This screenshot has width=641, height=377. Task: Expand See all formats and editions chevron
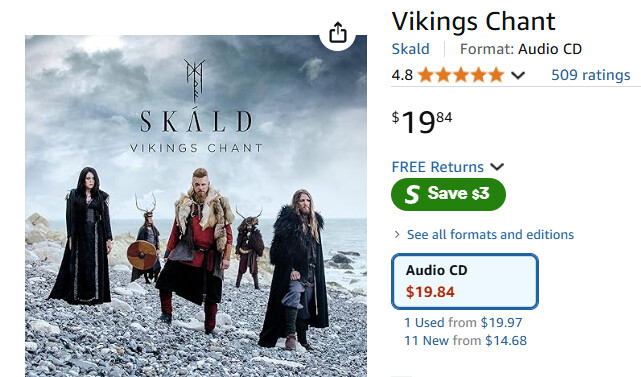pos(397,234)
